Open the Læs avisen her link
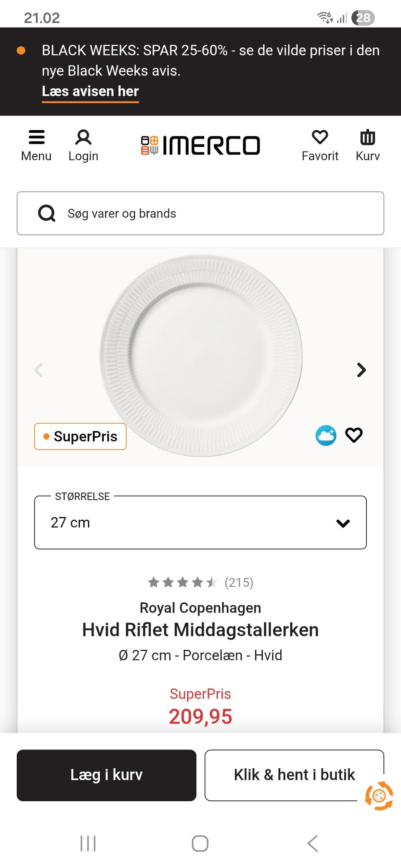401x868 pixels. [90, 91]
